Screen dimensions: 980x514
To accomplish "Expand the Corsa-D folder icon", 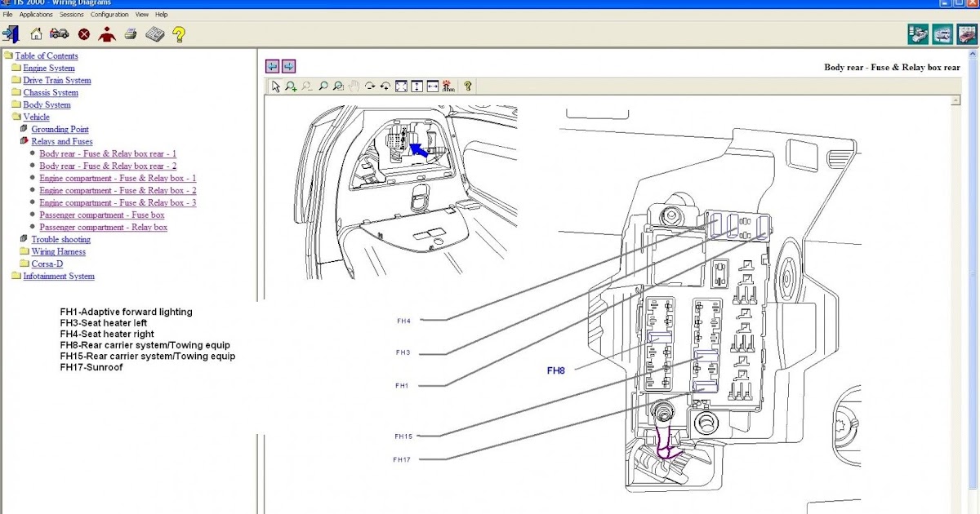I will (x=24, y=264).
